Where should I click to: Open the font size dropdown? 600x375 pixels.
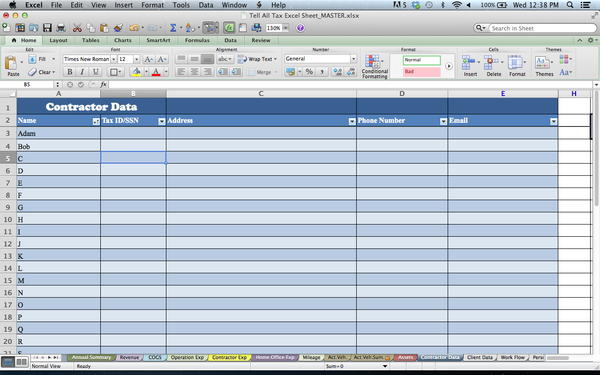(136, 59)
